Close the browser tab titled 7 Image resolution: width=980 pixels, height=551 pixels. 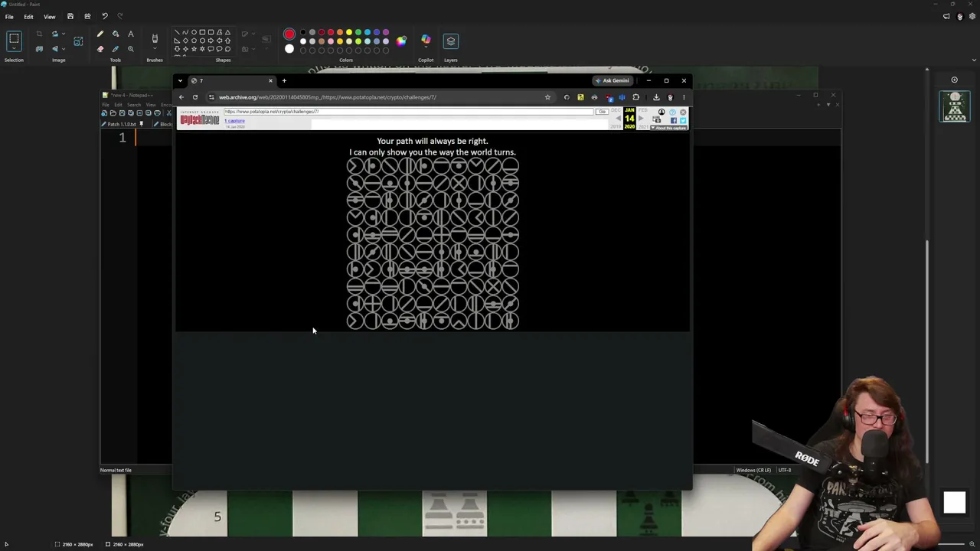coord(270,80)
